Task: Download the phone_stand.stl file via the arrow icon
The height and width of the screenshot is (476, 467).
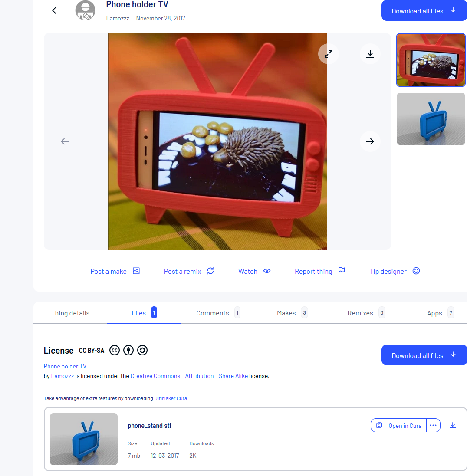Action: click(453, 425)
